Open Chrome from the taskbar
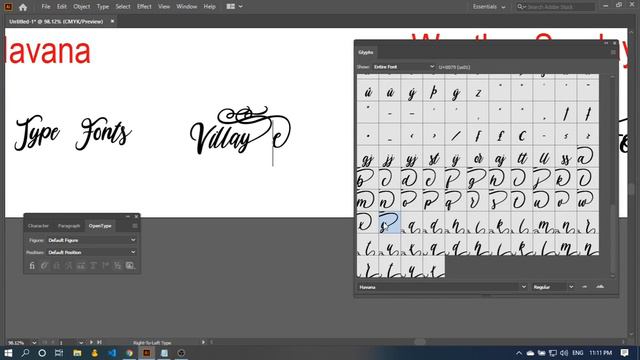The width and height of the screenshot is (640, 360). (129, 353)
